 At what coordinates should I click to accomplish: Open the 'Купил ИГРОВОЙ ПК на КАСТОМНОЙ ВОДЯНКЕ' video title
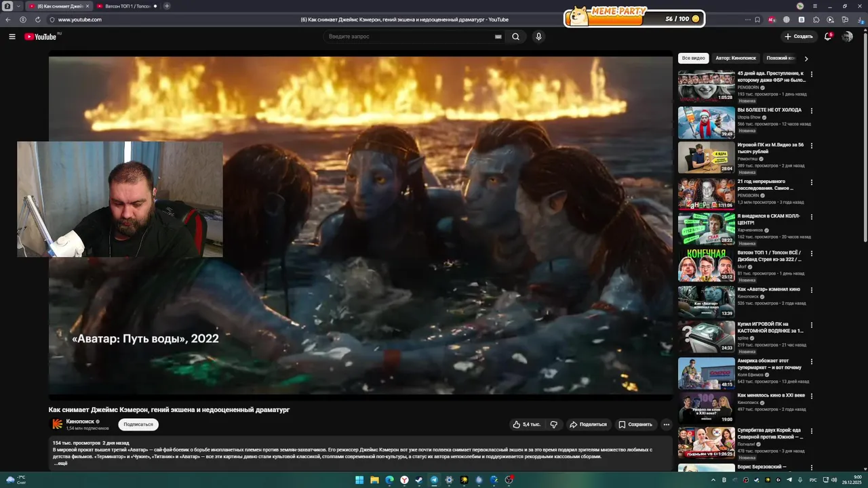[x=770, y=327]
